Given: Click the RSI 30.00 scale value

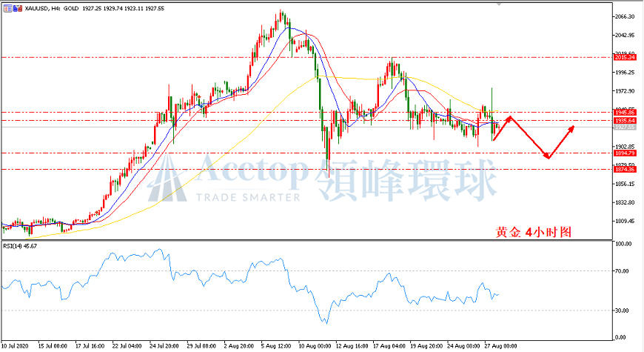Looking at the screenshot, I should tap(623, 311).
